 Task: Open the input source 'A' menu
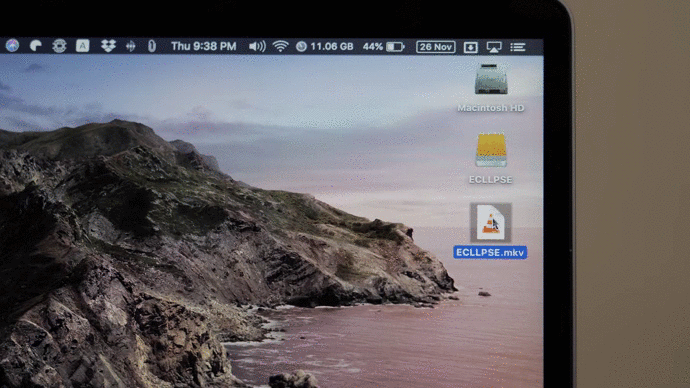click(82, 46)
